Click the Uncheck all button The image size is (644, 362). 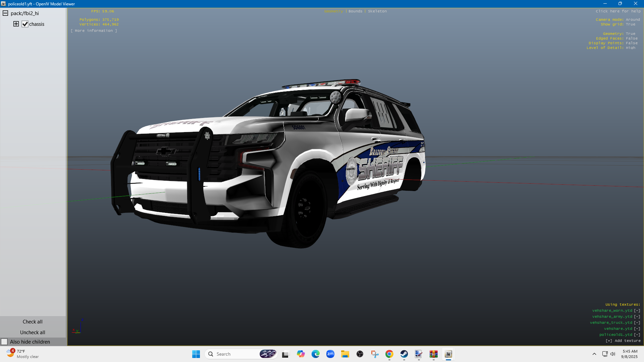point(33,332)
